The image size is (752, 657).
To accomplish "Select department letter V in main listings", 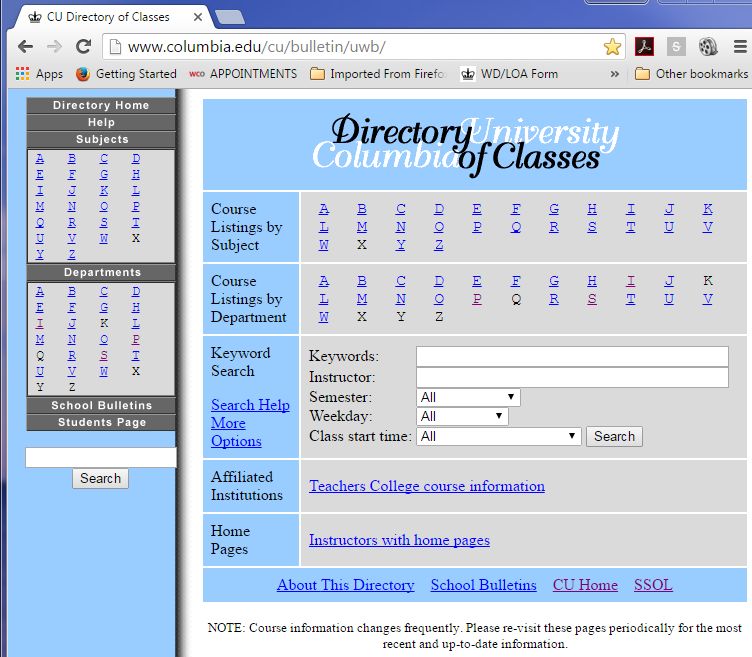I will pyautogui.click(x=707, y=299).
